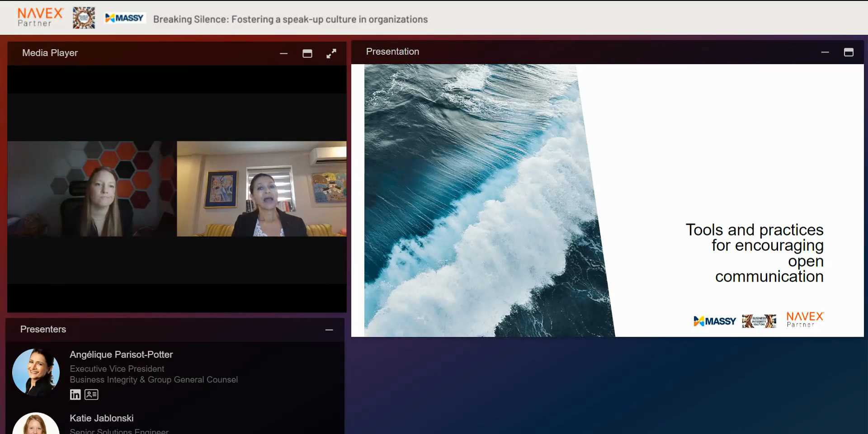Minimize the Presentation panel
The width and height of the screenshot is (868, 434).
pyautogui.click(x=825, y=52)
